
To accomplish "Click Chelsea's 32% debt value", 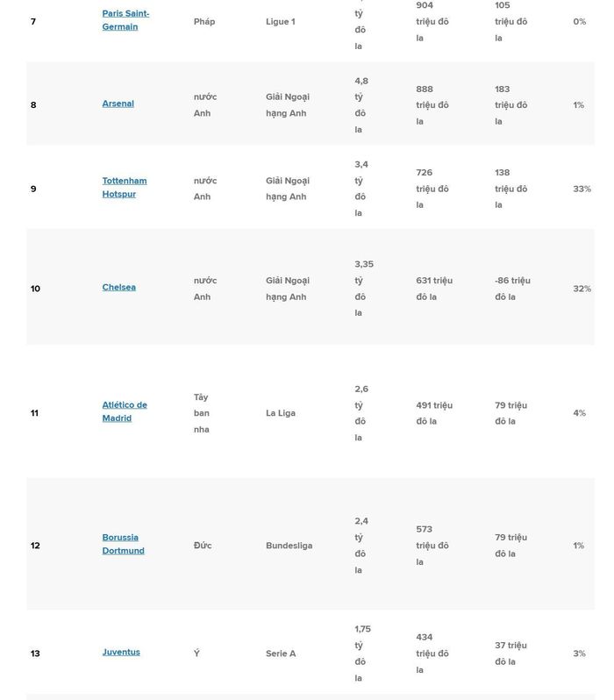I will [582, 289].
